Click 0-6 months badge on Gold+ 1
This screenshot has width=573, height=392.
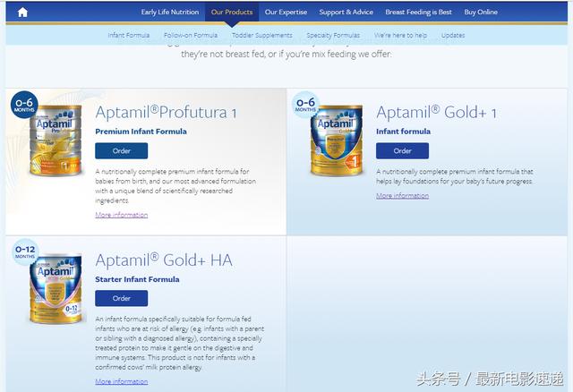(x=305, y=105)
